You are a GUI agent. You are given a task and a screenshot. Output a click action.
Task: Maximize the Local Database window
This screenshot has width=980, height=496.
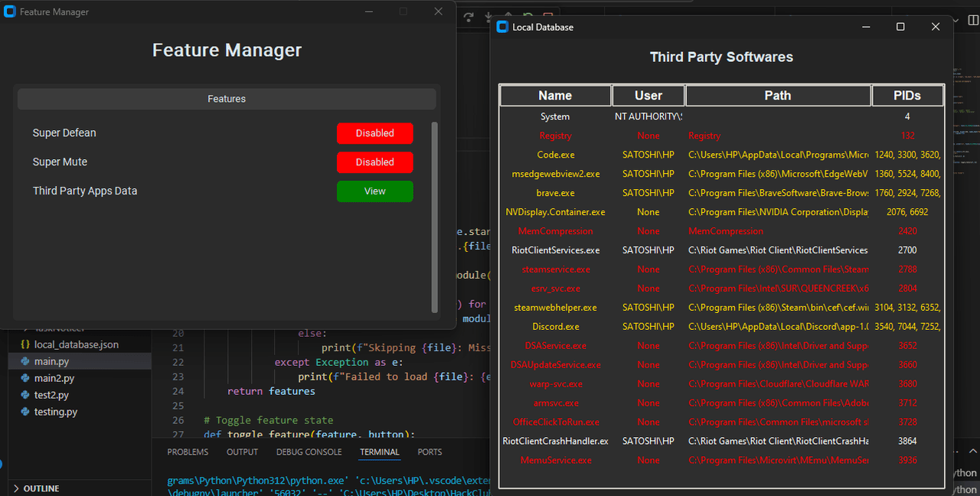tap(900, 27)
